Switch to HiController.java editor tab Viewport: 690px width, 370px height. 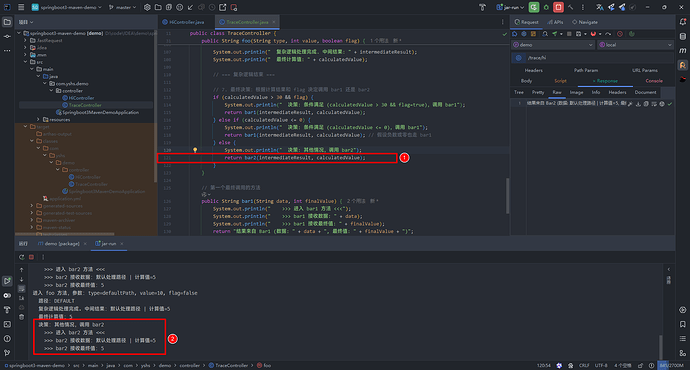pyautogui.click(x=184, y=22)
